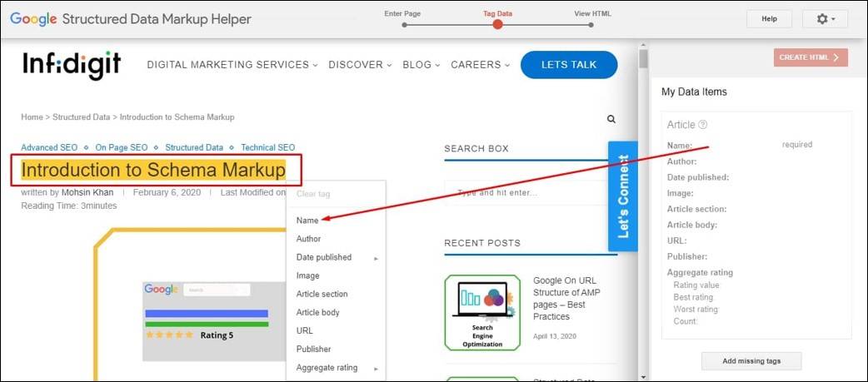The width and height of the screenshot is (868, 382).
Task: Open the settings gear dropdown
Action: tap(825, 19)
